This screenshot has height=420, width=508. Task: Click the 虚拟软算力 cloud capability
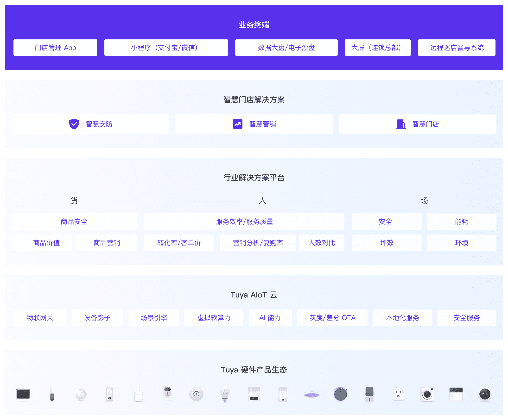[214, 318]
